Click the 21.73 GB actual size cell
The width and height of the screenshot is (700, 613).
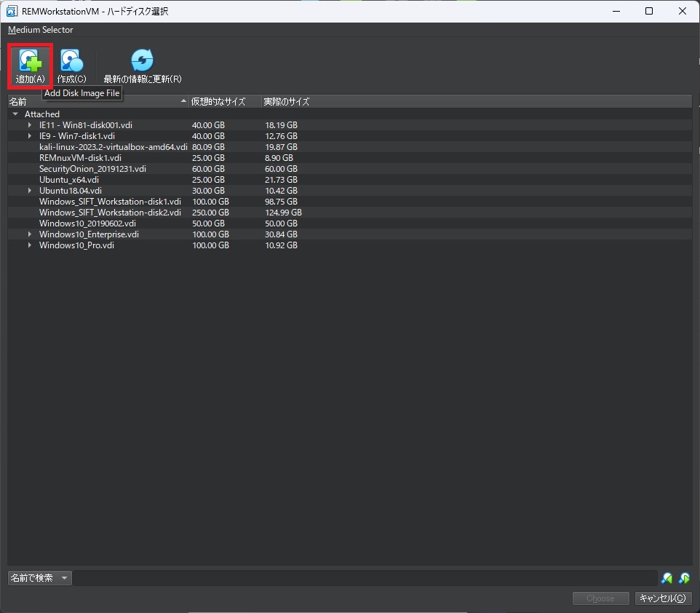pyautogui.click(x=282, y=180)
